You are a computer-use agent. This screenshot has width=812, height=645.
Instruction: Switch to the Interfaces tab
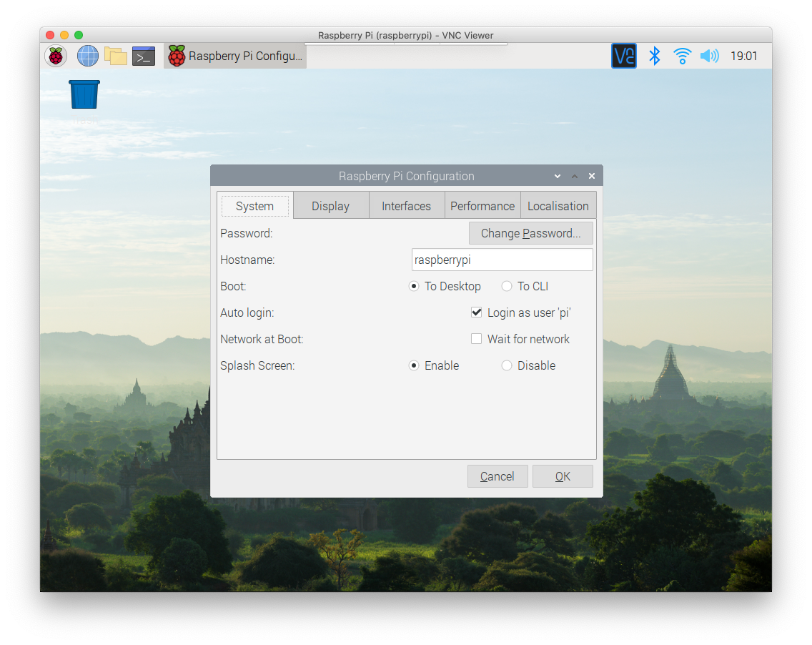[406, 205]
